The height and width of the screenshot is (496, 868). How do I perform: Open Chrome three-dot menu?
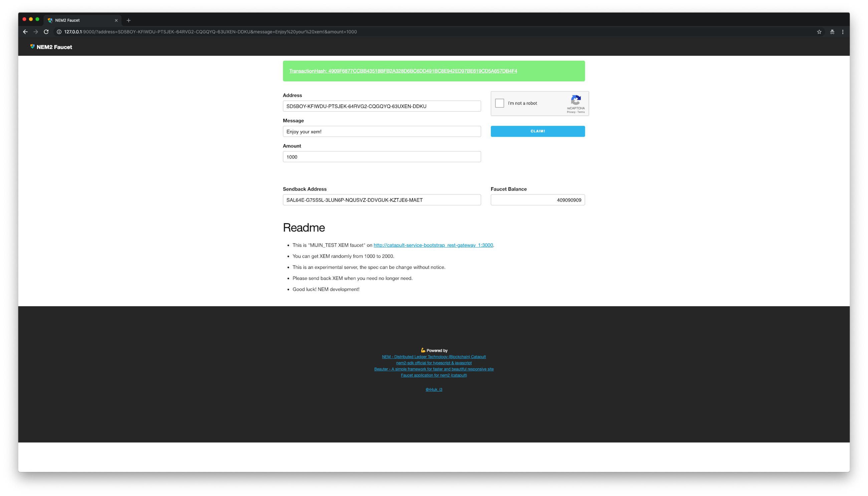coord(843,32)
